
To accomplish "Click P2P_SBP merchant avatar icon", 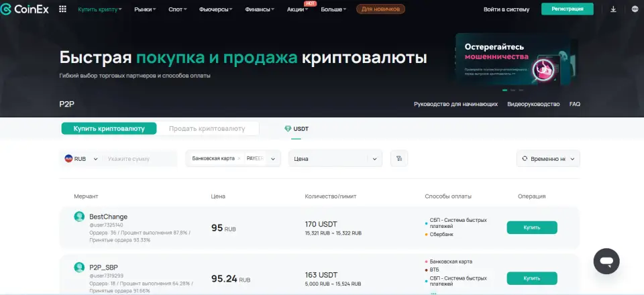I will point(79,267).
